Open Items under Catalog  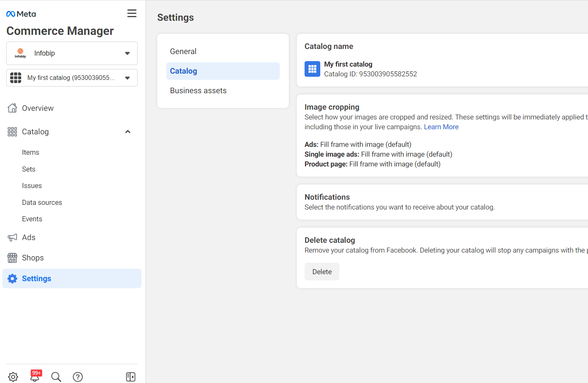(31, 152)
